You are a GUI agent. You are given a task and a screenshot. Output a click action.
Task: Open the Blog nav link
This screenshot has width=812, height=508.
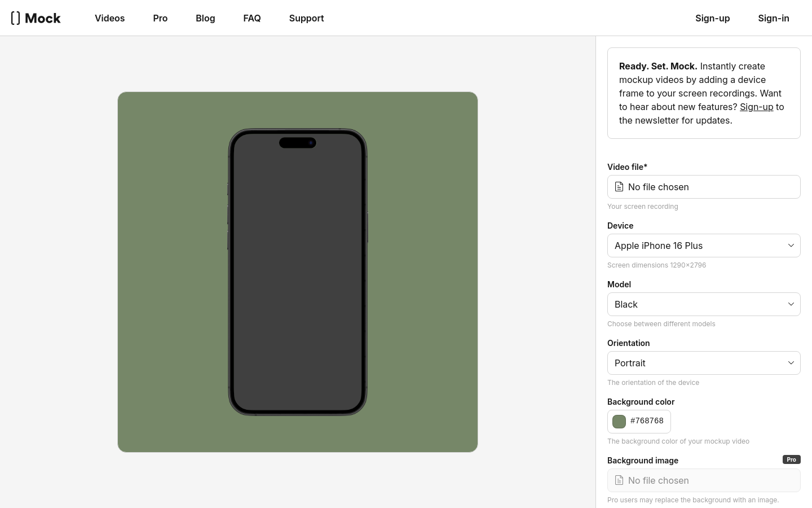205,18
